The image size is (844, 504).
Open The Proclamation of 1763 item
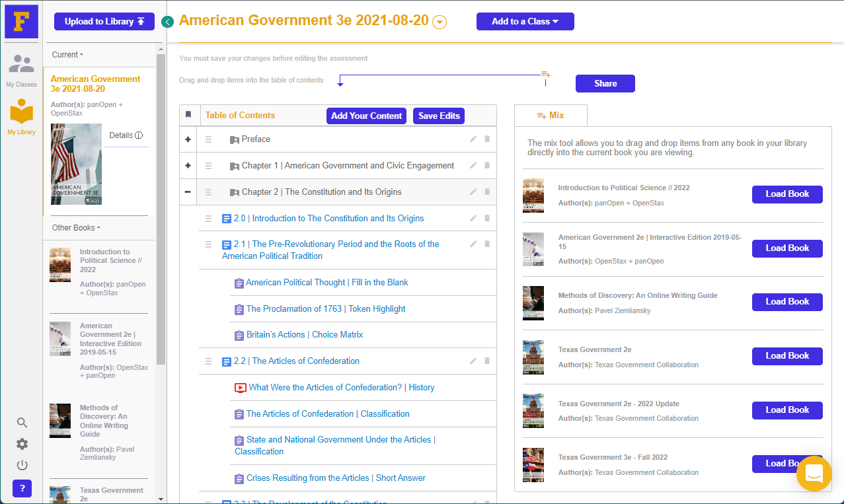pyautogui.click(x=326, y=309)
